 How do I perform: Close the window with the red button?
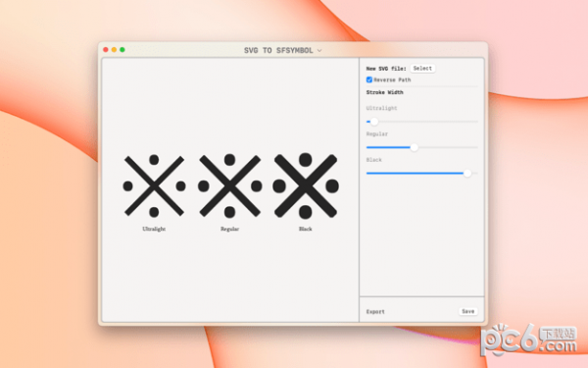click(106, 50)
